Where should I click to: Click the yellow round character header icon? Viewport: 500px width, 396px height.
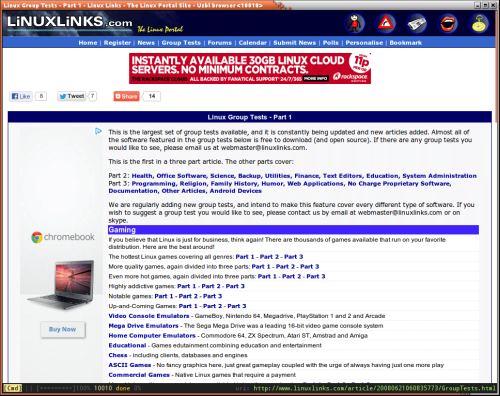(480, 23)
